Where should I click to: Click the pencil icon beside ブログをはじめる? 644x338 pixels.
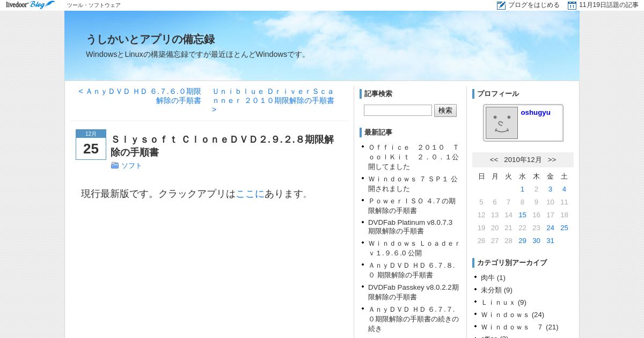coord(501,5)
